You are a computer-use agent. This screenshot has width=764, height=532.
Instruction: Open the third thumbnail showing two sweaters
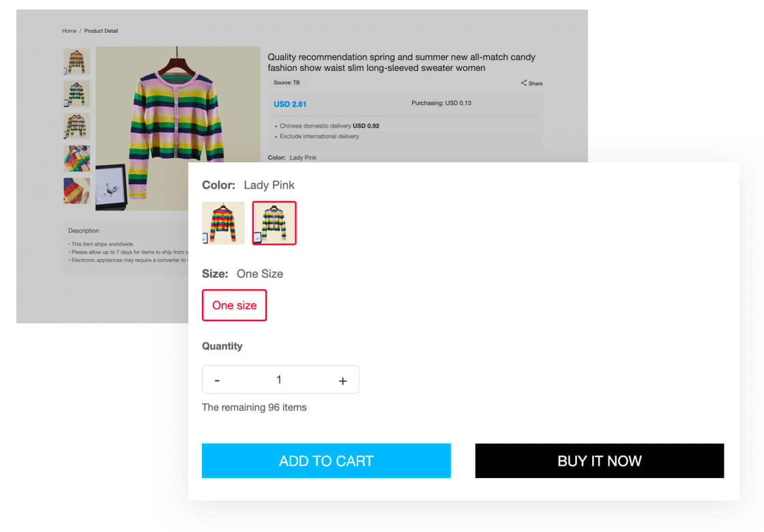pyautogui.click(x=76, y=126)
